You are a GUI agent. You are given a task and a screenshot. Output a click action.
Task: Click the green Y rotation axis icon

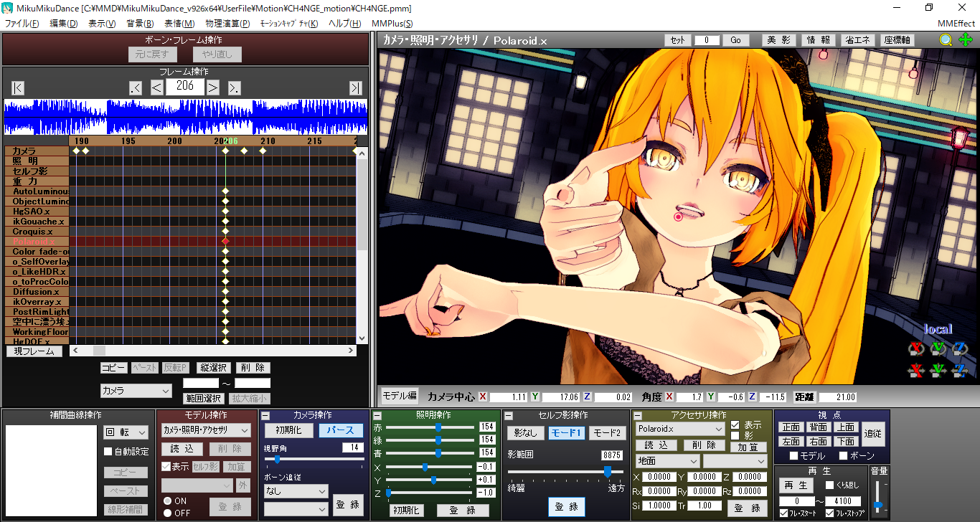(938, 349)
